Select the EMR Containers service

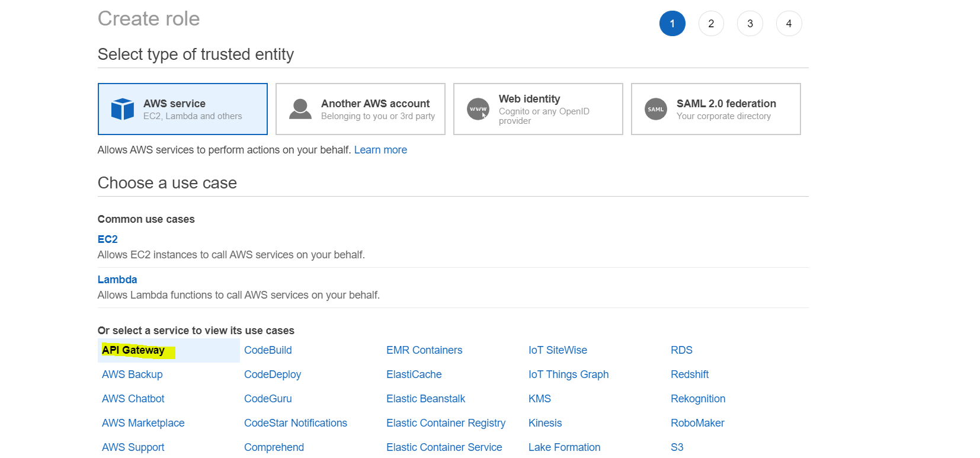(424, 350)
